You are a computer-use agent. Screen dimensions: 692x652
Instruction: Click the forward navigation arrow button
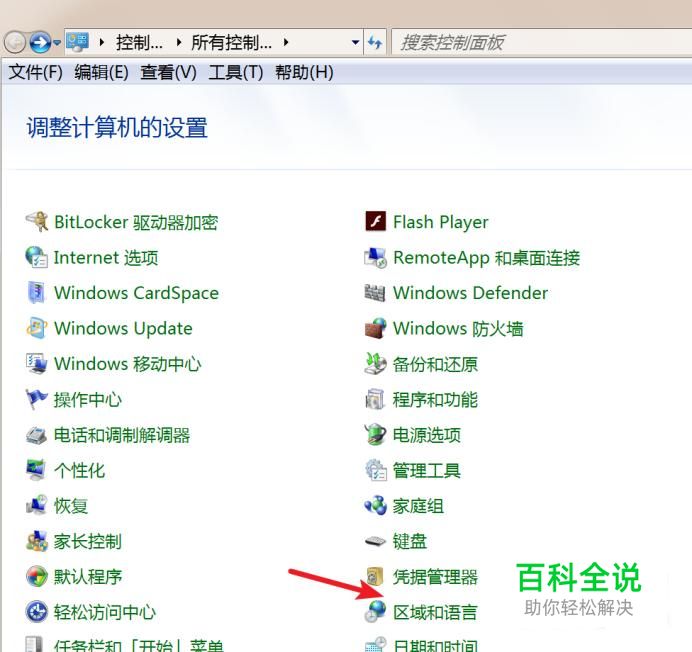point(40,42)
